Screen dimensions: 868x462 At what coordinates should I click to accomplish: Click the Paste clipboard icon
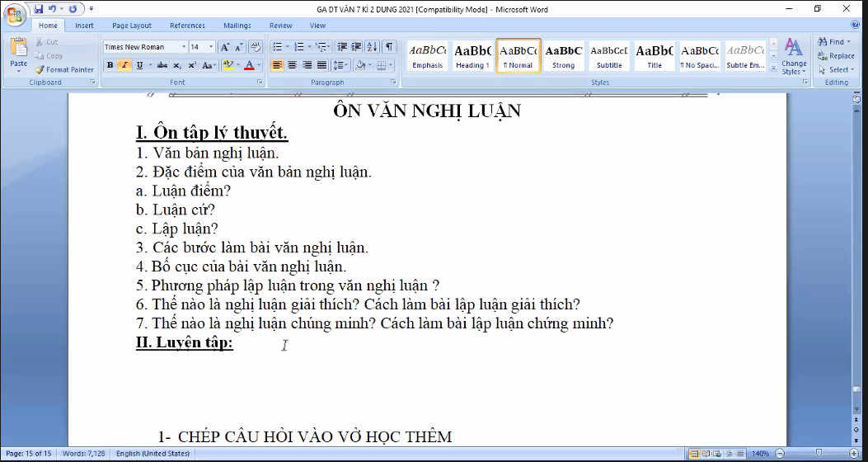click(x=18, y=48)
